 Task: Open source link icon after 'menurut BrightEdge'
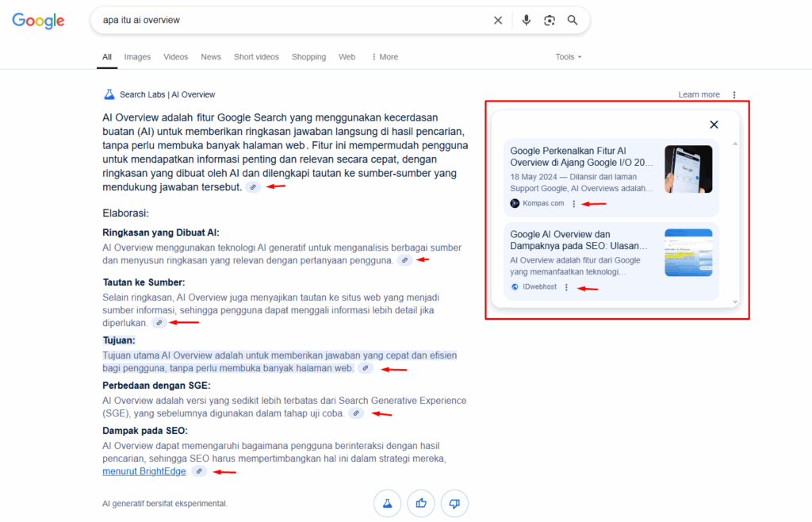click(199, 471)
